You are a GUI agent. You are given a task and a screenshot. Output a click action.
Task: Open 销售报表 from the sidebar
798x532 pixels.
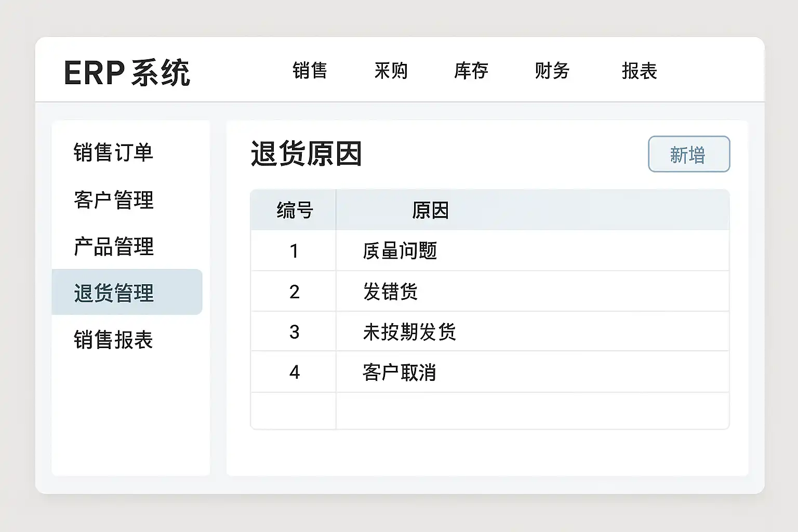(113, 340)
